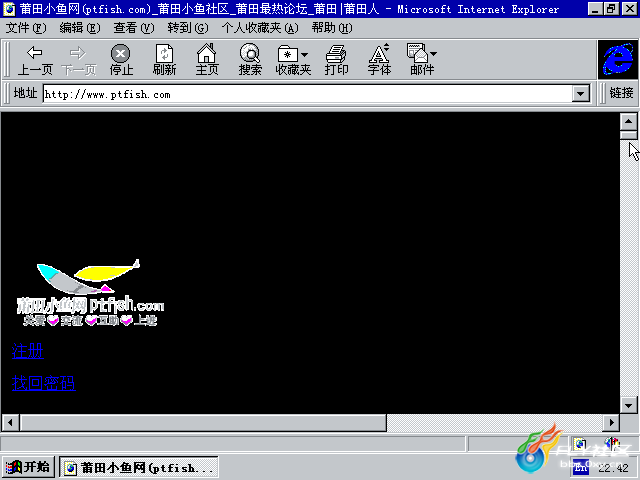
Task: Print the page with 打印 icon
Action: tap(336, 60)
